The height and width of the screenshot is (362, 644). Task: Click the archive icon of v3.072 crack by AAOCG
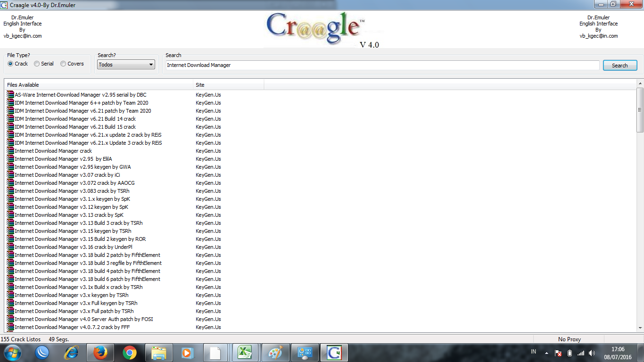click(10, 183)
